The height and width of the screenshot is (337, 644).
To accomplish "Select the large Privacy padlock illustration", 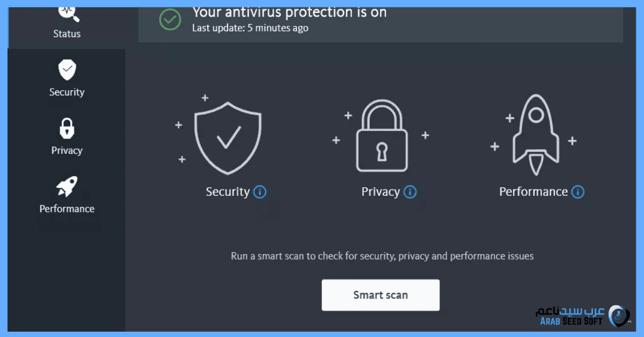I will click(382, 136).
